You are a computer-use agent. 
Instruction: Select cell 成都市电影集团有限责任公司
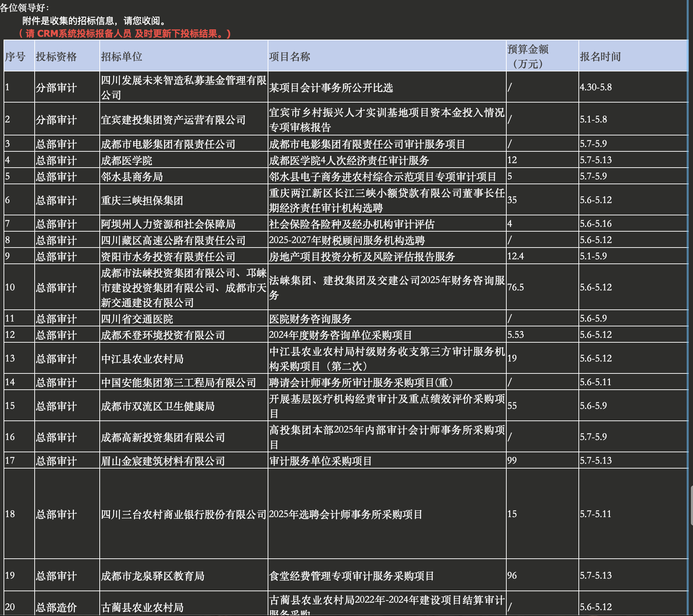pyautogui.click(x=184, y=144)
